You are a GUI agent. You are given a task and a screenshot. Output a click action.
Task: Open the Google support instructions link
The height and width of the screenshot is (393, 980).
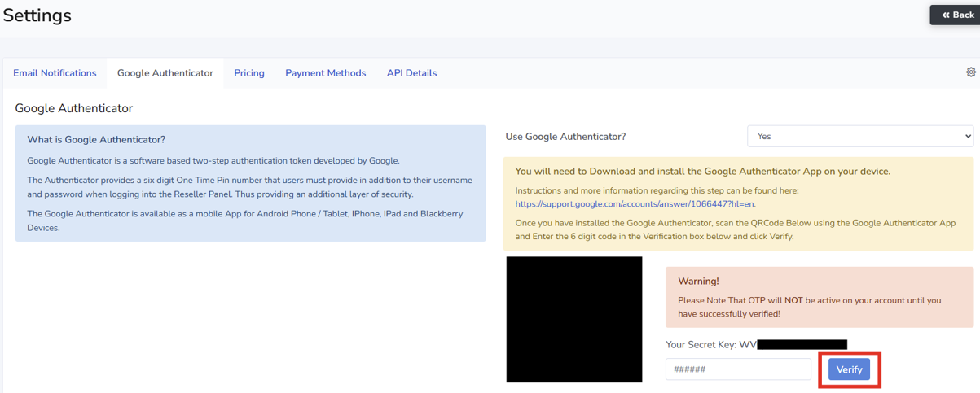(x=635, y=204)
